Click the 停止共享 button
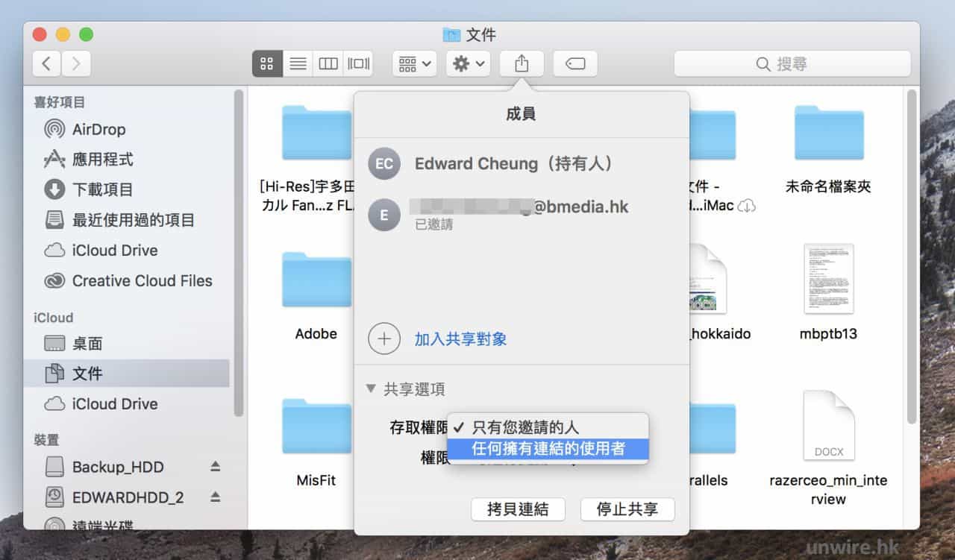This screenshot has width=955, height=560. (x=627, y=509)
